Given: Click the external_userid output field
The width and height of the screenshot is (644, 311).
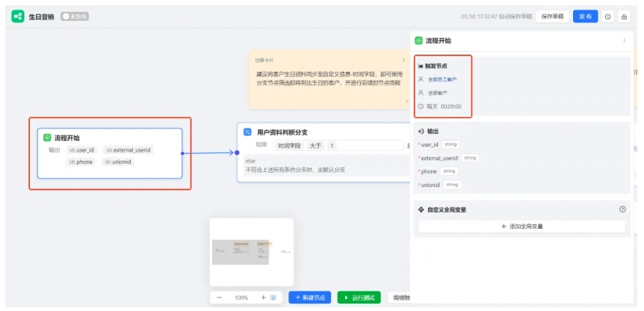Looking at the screenshot, I should point(439,158).
